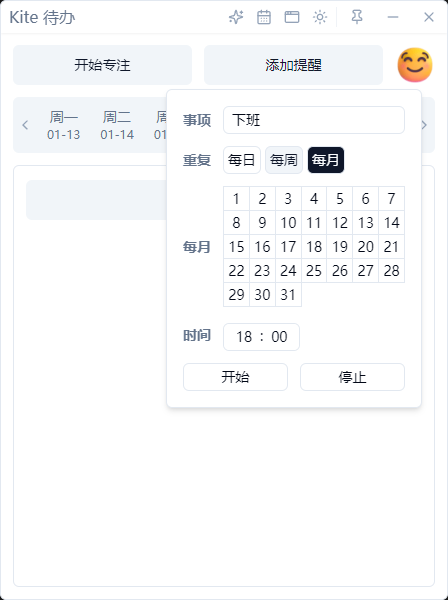Screen dimensions: 448x600
Task: Open the 18 : 00 time picker
Action: [261, 337]
